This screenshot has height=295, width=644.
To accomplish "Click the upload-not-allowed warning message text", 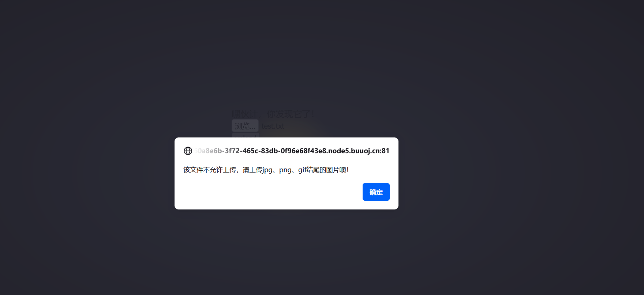I will tap(266, 170).
